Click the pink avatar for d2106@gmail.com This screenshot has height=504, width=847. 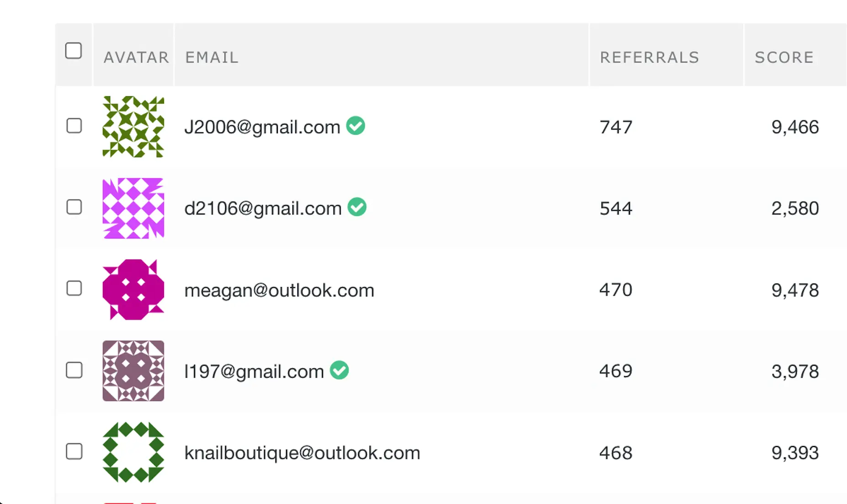click(133, 208)
